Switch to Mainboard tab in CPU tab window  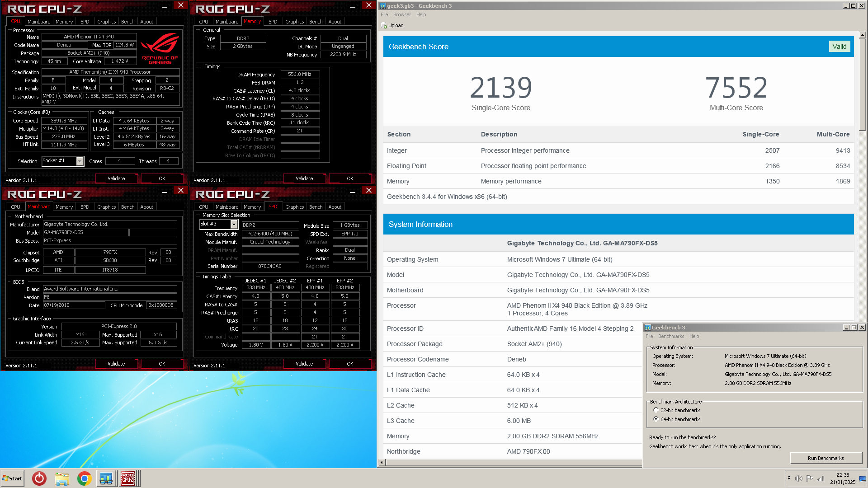(39, 22)
